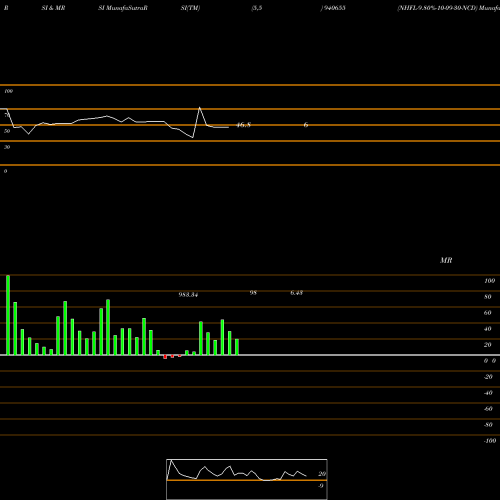Click the '-80' label on MR axis
The height and width of the screenshot is (500, 500).
488,425
